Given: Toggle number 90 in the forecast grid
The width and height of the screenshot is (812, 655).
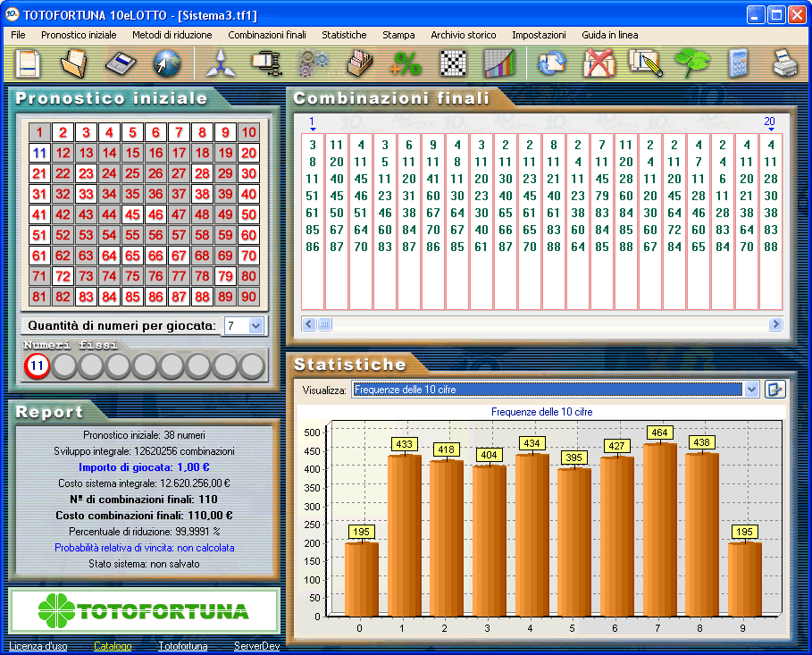Looking at the screenshot, I should [248, 297].
